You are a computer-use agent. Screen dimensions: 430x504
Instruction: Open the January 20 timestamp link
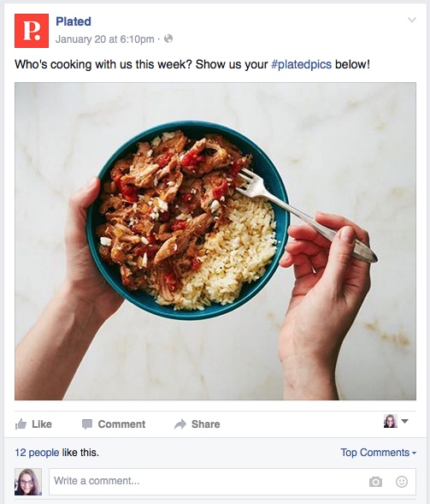click(x=104, y=39)
